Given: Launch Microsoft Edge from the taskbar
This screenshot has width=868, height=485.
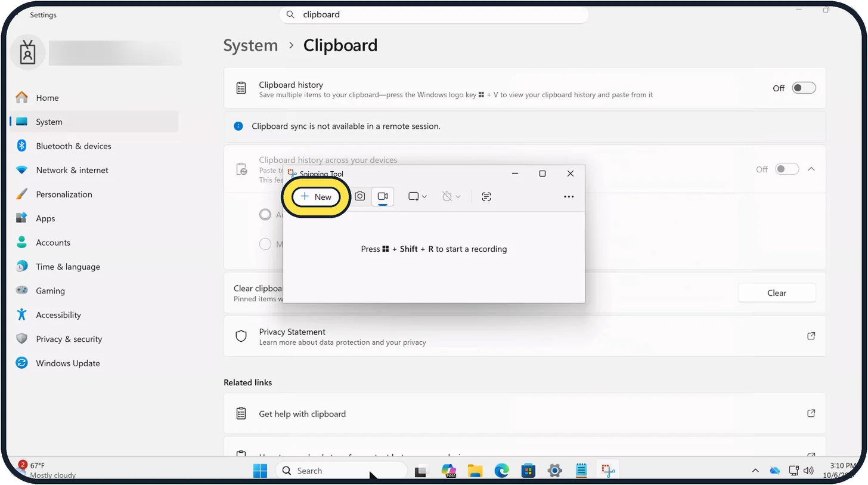Looking at the screenshot, I should click(x=501, y=471).
